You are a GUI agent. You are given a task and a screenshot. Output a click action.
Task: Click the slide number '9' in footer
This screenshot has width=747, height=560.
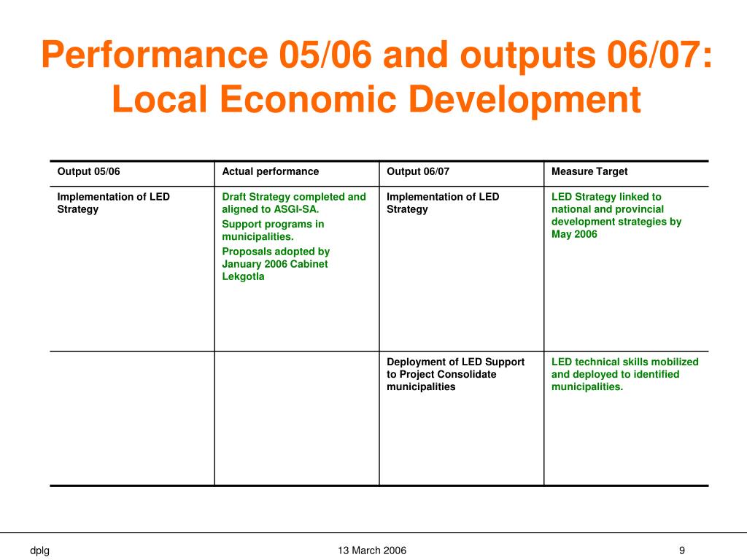682,551
